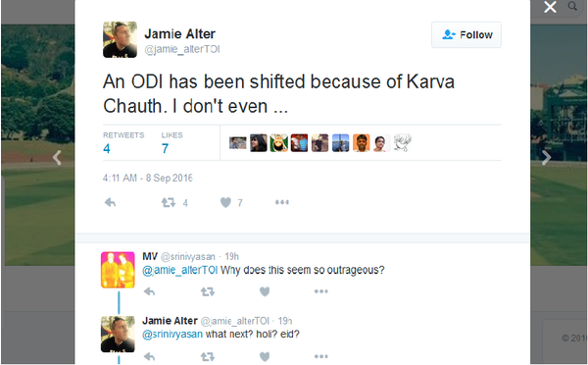Viewport: 588px width, 365px height.
Task: Retweet Jamie Alter's 'what next?' reply
Action: point(208,356)
